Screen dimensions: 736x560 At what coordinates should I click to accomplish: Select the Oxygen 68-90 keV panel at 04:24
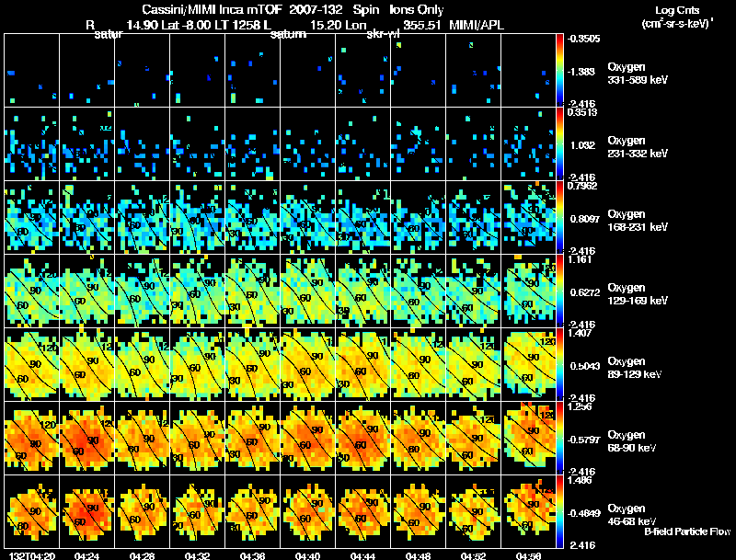[x=86, y=439]
